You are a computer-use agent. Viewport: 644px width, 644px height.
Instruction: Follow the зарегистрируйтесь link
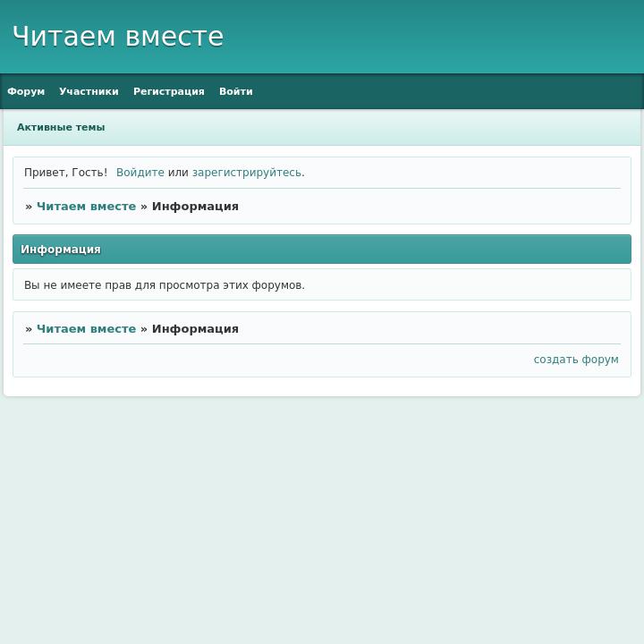point(247,173)
